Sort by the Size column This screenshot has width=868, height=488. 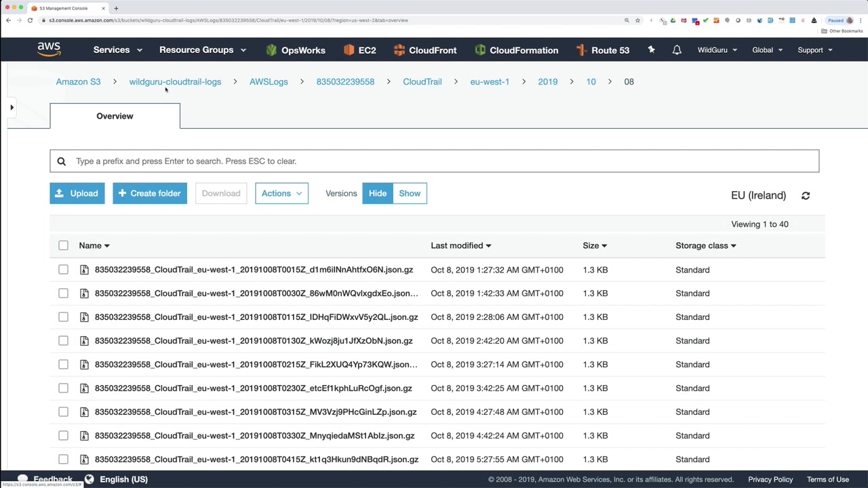click(x=595, y=245)
